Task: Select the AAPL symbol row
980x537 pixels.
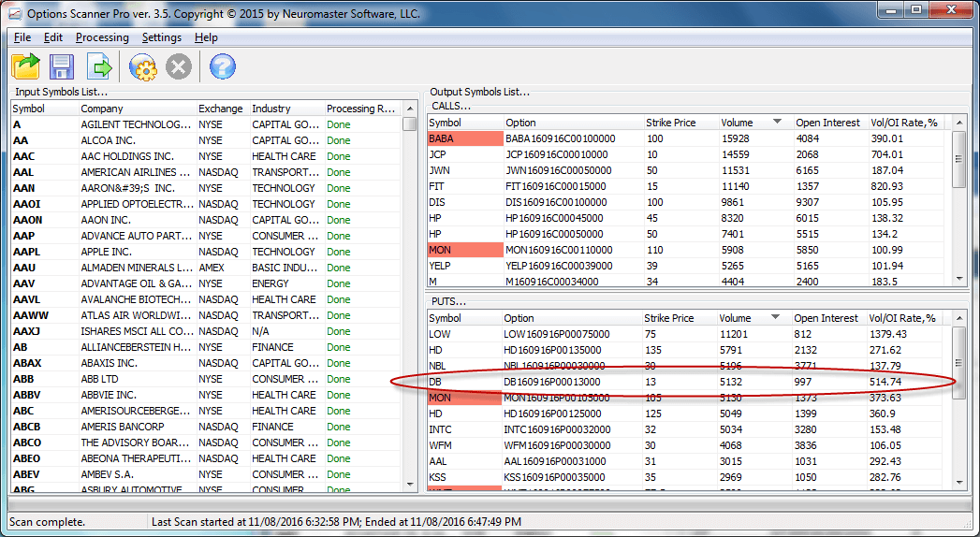Action: click(206, 252)
